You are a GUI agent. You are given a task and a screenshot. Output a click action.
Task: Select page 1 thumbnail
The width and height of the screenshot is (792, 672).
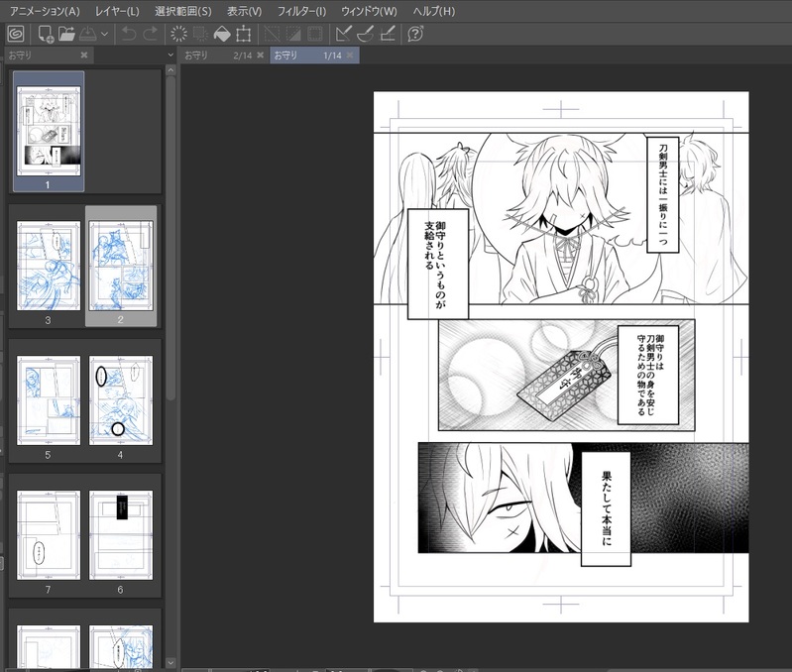click(x=49, y=131)
